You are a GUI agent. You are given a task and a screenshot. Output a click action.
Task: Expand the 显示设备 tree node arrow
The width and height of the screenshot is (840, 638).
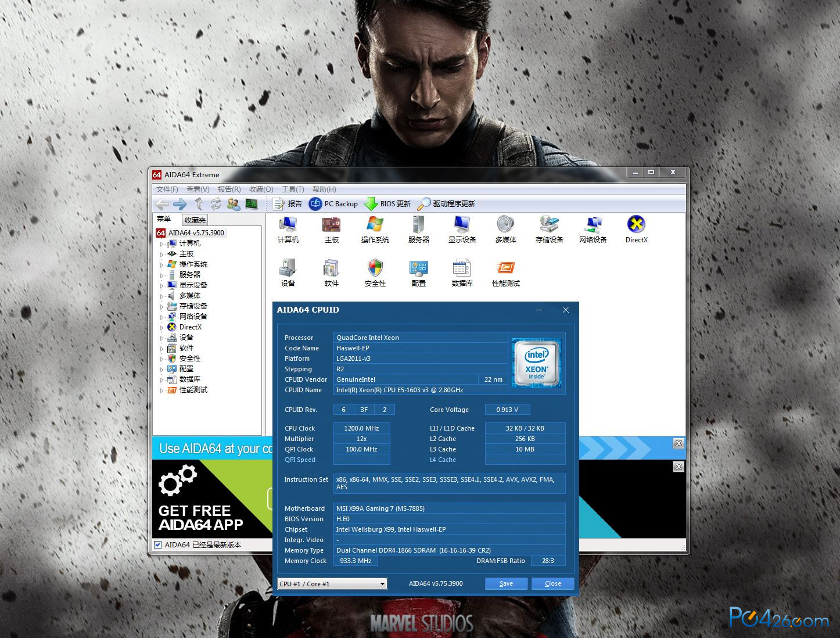click(162, 286)
